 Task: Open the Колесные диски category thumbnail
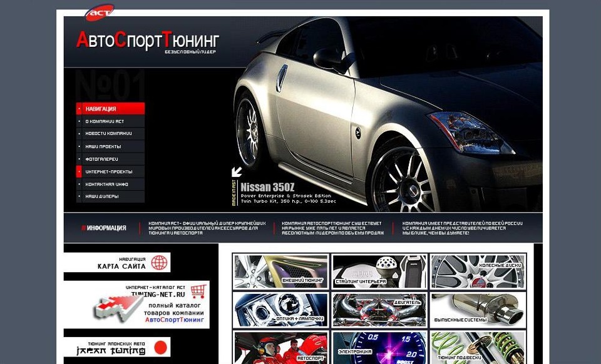[x=478, y=271]
